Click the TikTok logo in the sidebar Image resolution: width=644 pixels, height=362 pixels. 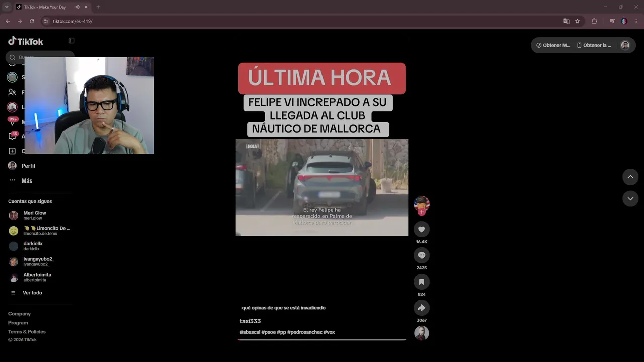pos(26,41)
